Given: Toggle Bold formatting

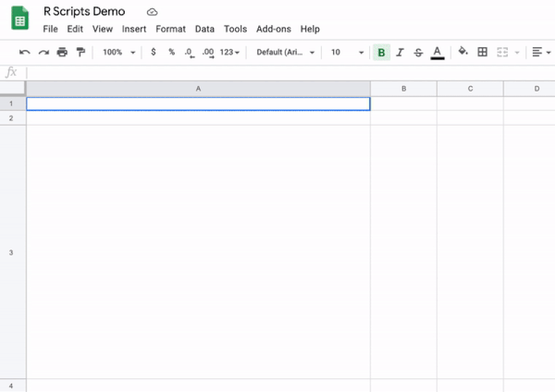Looking at the screenshot, I should point(381,53).
